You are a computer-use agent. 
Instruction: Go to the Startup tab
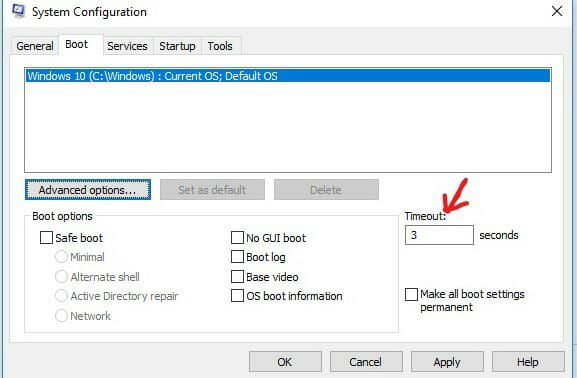pyautogui.click(x=177, y=46)
